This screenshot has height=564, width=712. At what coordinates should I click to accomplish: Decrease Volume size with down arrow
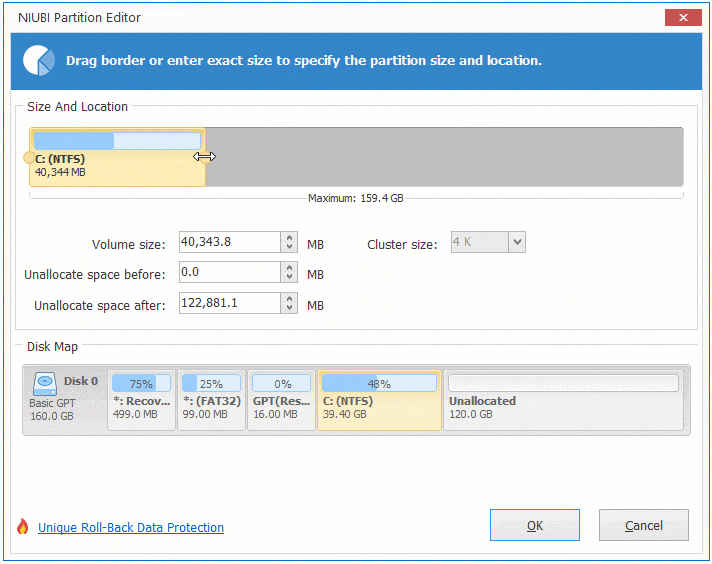click(x=289, y=247)
